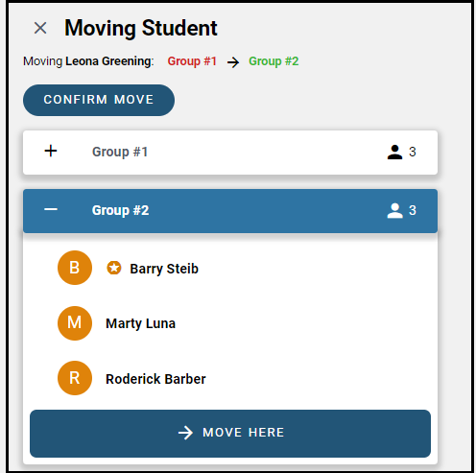Click Marty Luna's M avatar
The height and width of the screenshot is (473, 476).
75,323
